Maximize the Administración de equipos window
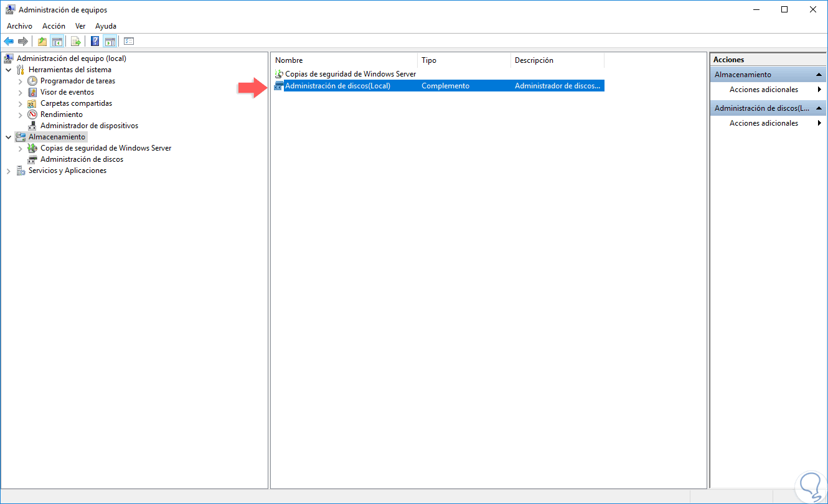The height and width of the screenshot is (504, 828). click(785, 9)
